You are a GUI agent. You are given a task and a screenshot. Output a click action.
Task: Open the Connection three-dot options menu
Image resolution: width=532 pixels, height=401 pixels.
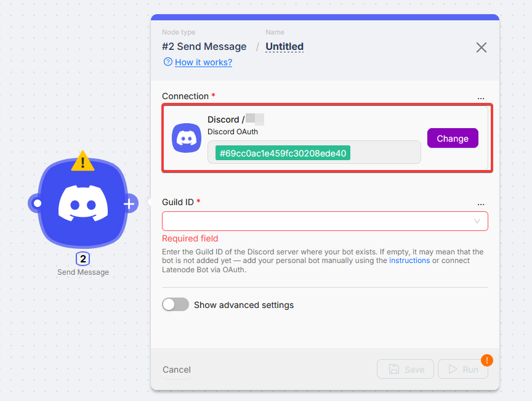pos(481,97)
